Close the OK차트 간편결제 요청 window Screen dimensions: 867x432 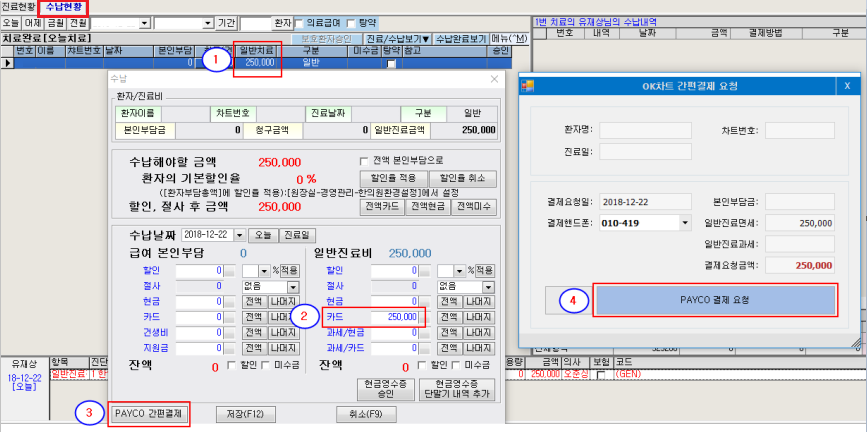pos(847,86)
